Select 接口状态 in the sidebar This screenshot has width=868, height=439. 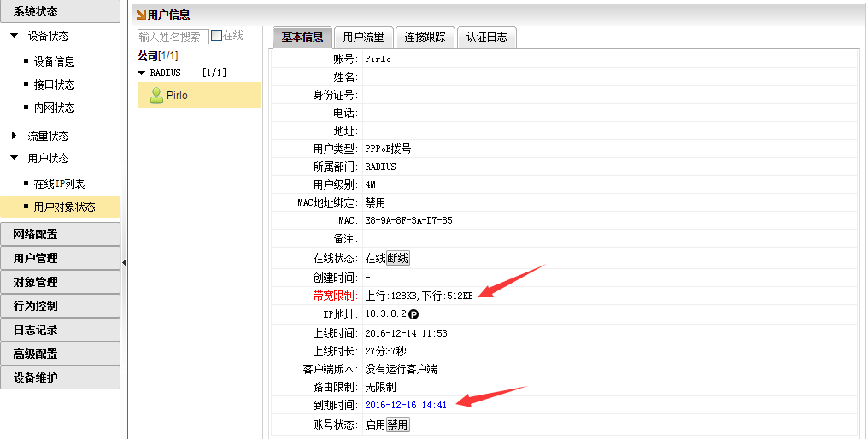54,85
